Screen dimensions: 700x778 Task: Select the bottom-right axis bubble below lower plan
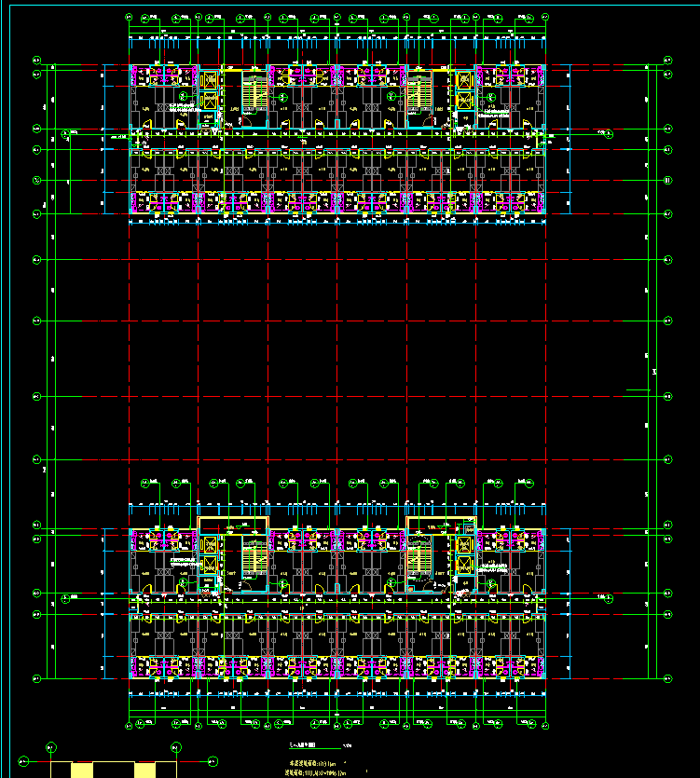click(x=545, y=724)
